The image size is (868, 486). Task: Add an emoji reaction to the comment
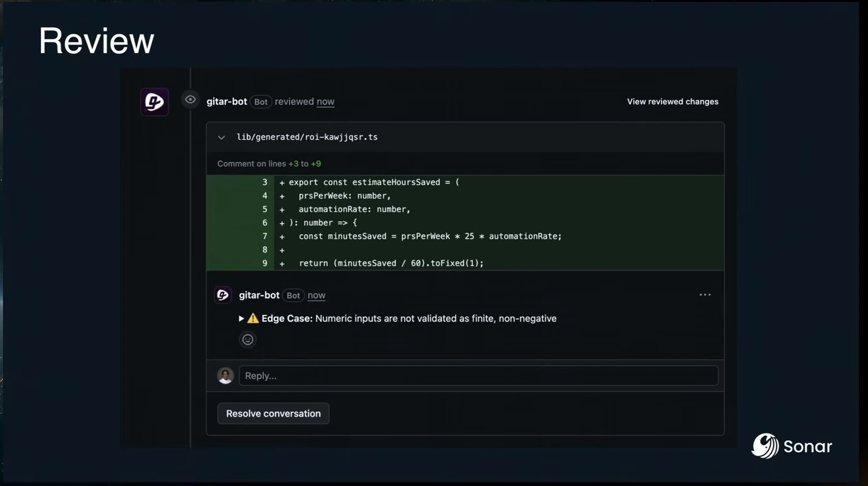click(248, 340)
